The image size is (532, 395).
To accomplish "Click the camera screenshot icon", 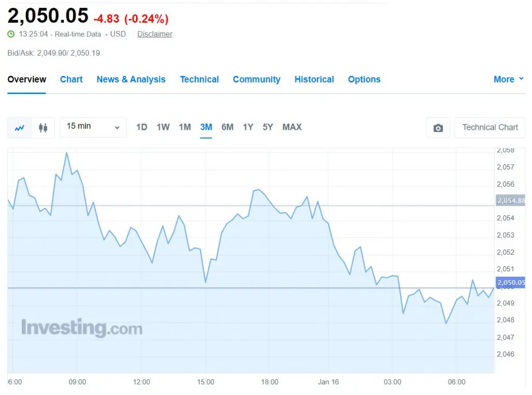I will pos(438,128).
